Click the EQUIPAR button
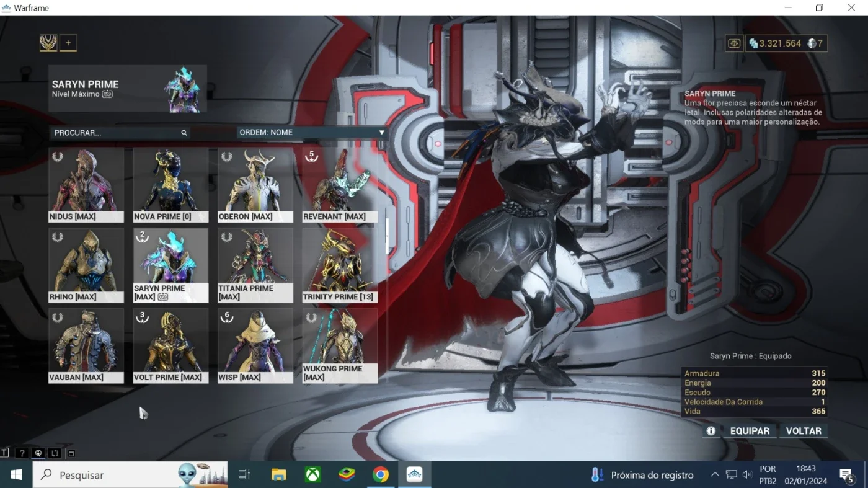 point(750,431)
